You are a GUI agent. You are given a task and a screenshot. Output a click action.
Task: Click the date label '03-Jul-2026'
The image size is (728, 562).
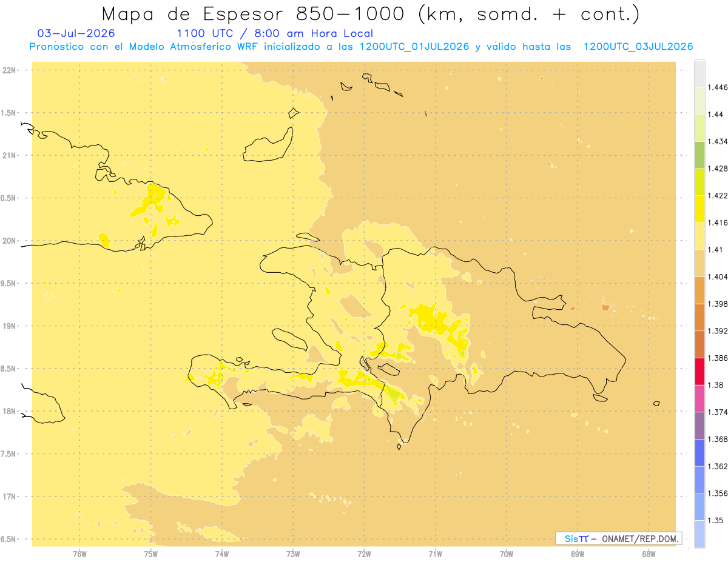point(76,33)
